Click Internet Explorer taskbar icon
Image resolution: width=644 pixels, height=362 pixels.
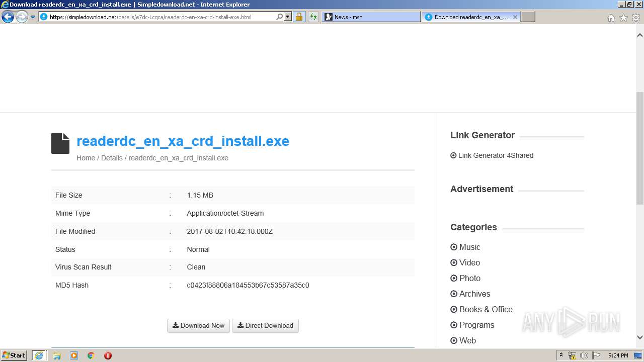tap(39, 355)
